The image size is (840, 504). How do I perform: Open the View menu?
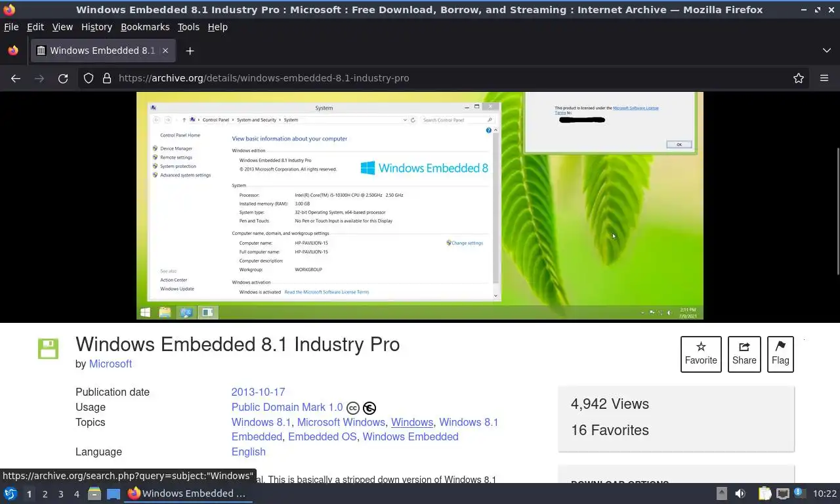pos(62,27)
